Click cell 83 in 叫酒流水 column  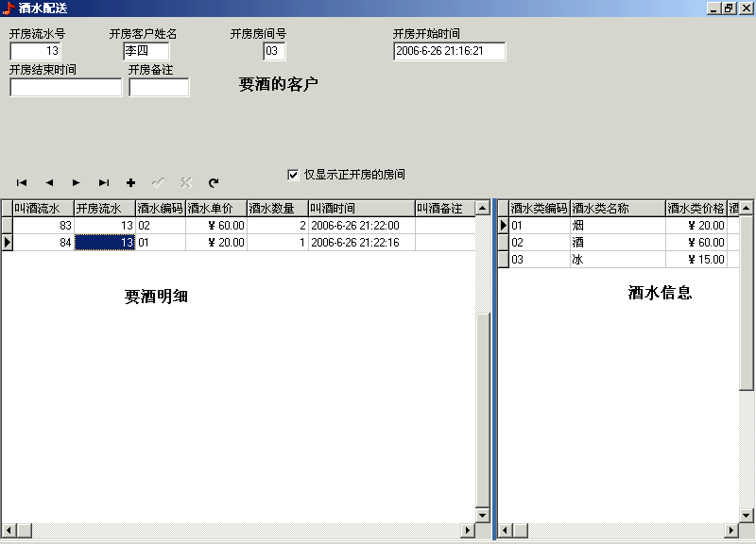pyautogui.click(x=43, y=225)
